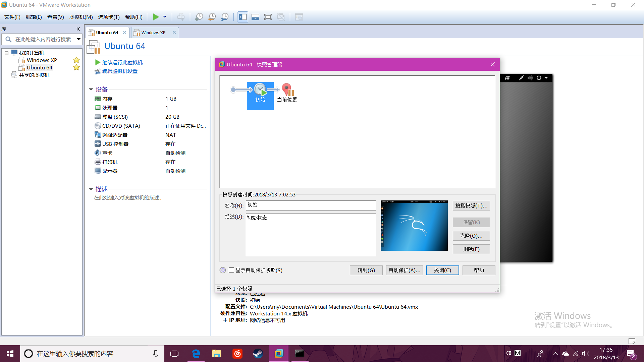Click the snapshot screenshot thumbnail
644x362 pixels.
click(x=414, y=226)
